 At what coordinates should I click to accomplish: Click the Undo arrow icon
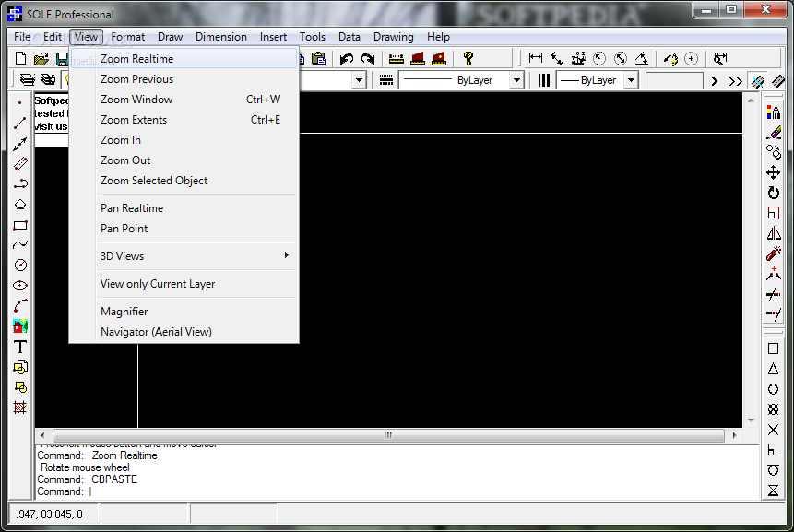tap(347, 59)
